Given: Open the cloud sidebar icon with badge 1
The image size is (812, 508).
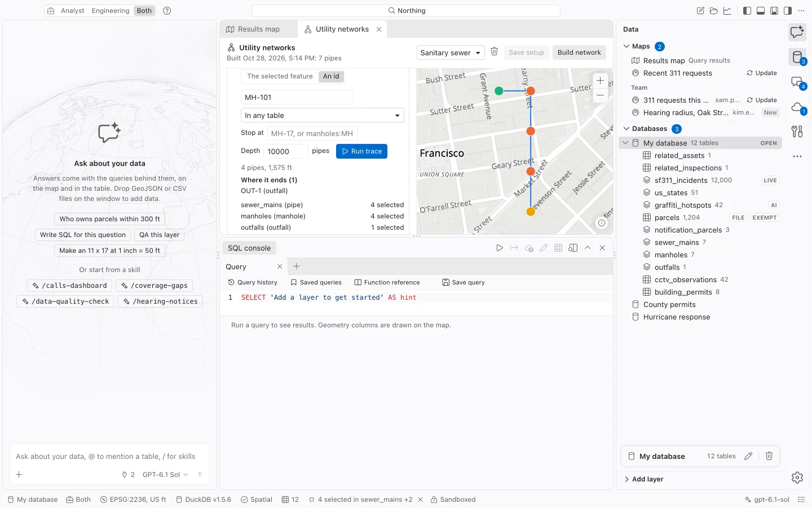Looking at the screenshot, I should coord(797,107).
